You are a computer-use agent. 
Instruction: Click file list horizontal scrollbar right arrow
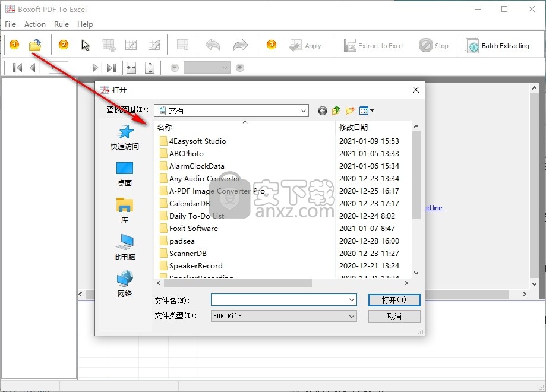[406, 283]
